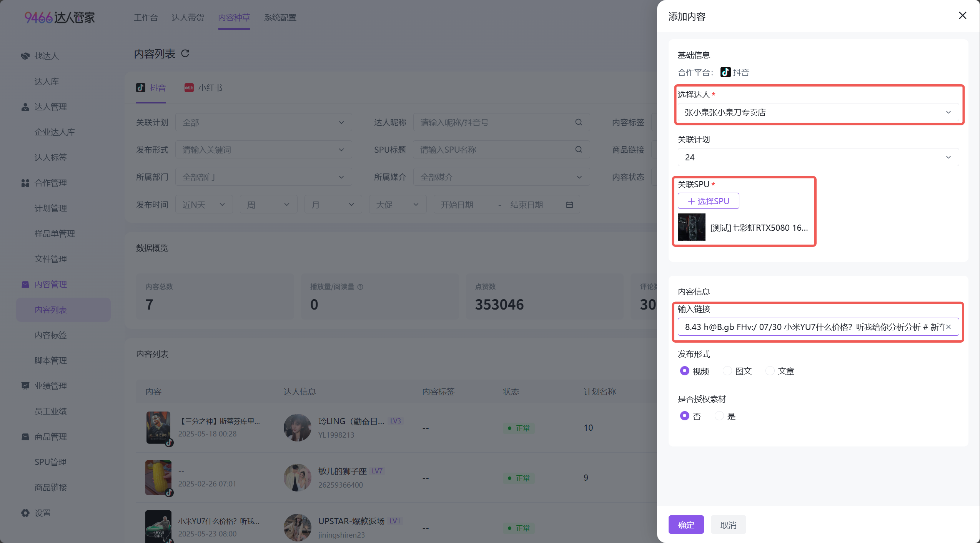Select 视频 publish format
Viewport: 980px width, 543px height.
click(x=684, y=371)
